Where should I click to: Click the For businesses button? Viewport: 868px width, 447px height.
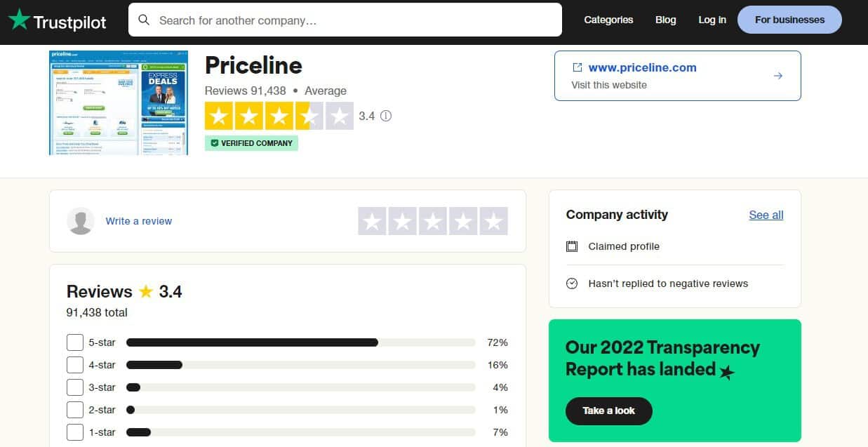pyautogui.click(x=789, y=20)
